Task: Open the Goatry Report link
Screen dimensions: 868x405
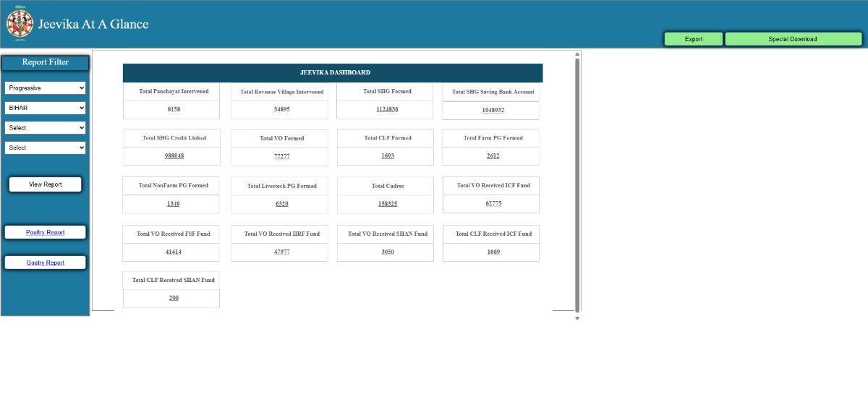Action: (x=45, y=263)
